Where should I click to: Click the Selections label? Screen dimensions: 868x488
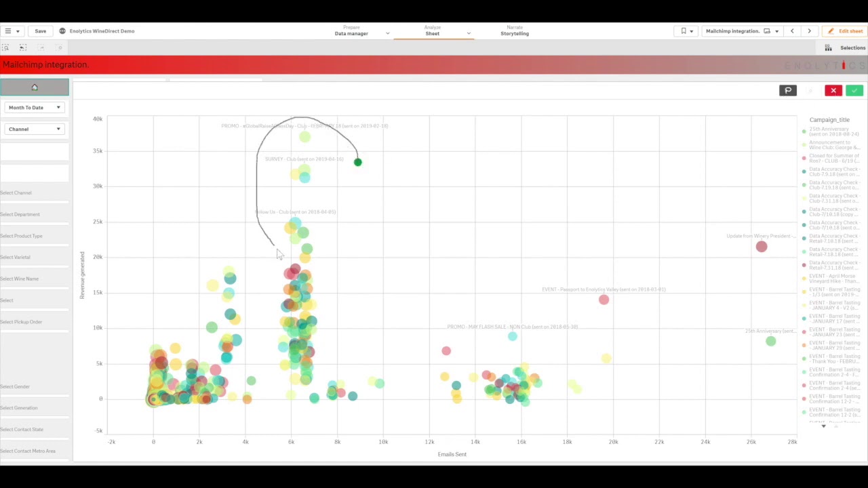852,48
